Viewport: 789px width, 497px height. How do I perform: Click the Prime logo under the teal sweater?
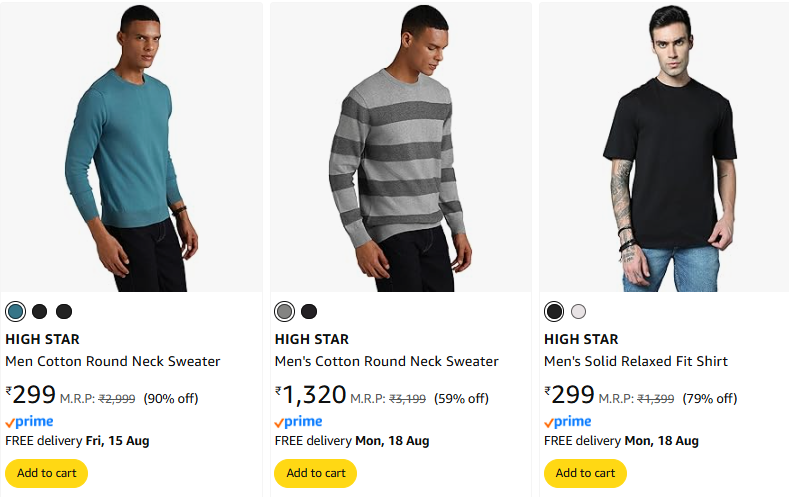tap(29, 422)
